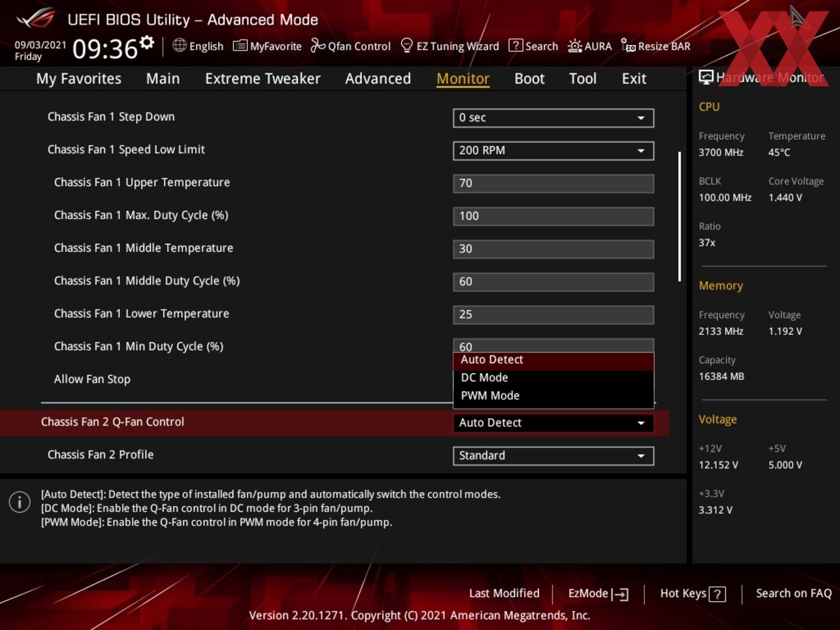The height and width of the screenshot is (630, 840).
Task: Click the Hardware Monitor screen icon
Action: 706,77
